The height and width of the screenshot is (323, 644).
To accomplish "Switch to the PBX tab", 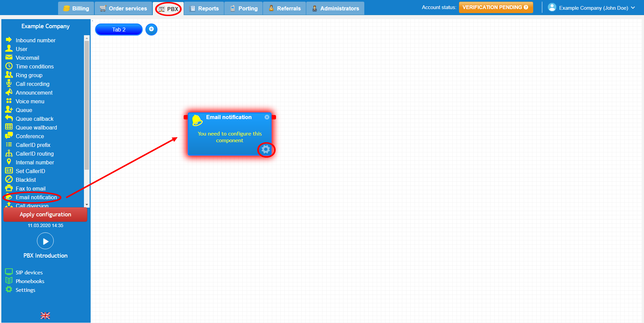I will tap(169, 9).
